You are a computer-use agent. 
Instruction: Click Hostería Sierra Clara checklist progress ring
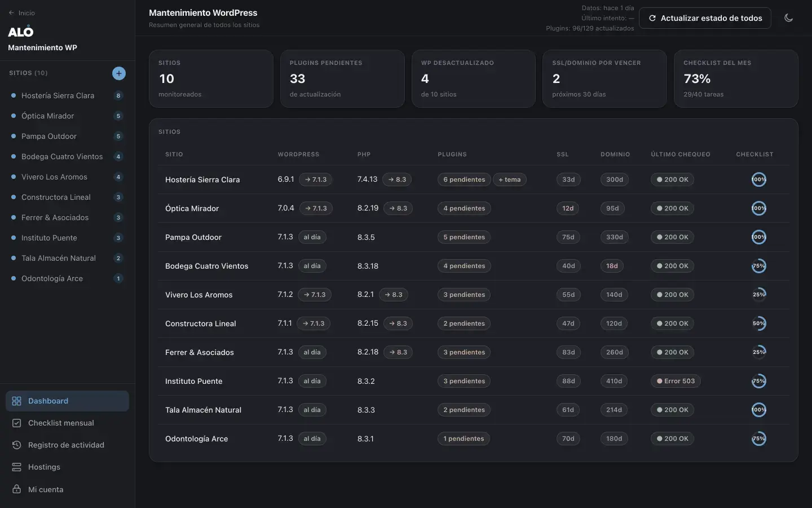tap(759, 179)
